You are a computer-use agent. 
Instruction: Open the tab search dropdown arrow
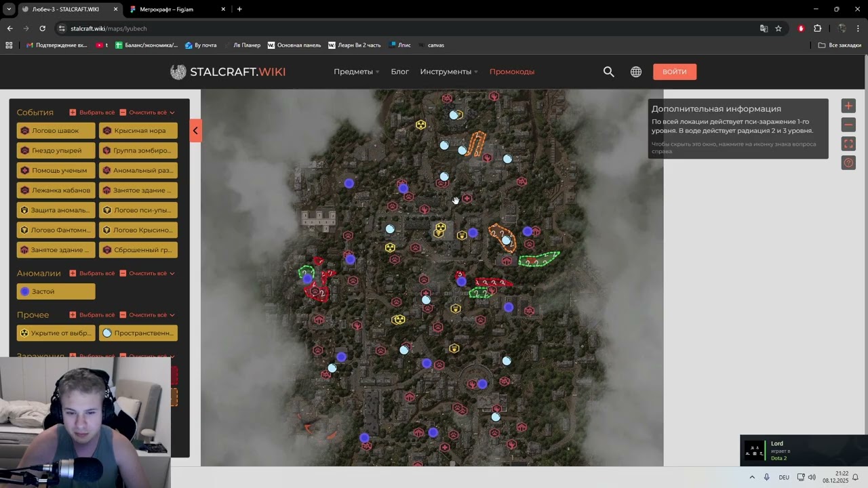[9, 9]
